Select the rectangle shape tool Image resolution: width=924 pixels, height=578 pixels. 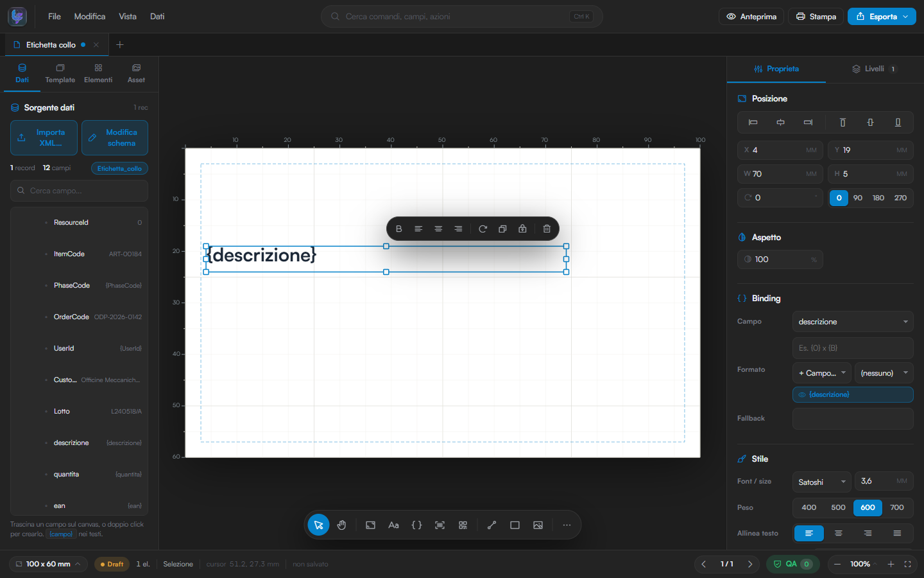pyautogui.click(x=515, y=525)
